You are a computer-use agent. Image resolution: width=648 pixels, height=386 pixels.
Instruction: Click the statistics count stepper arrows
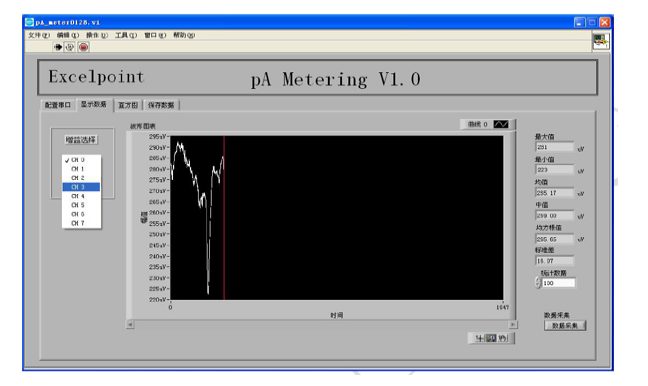coord(538,283)
